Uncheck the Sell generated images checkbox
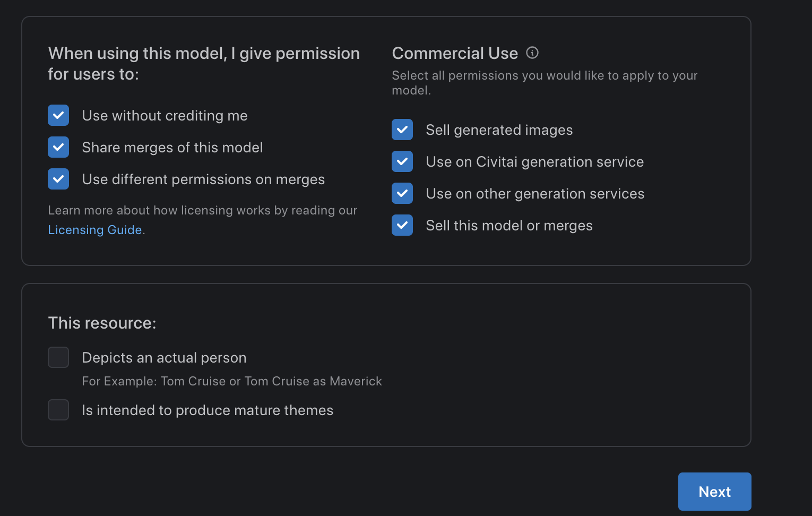 tap(402, 130)
